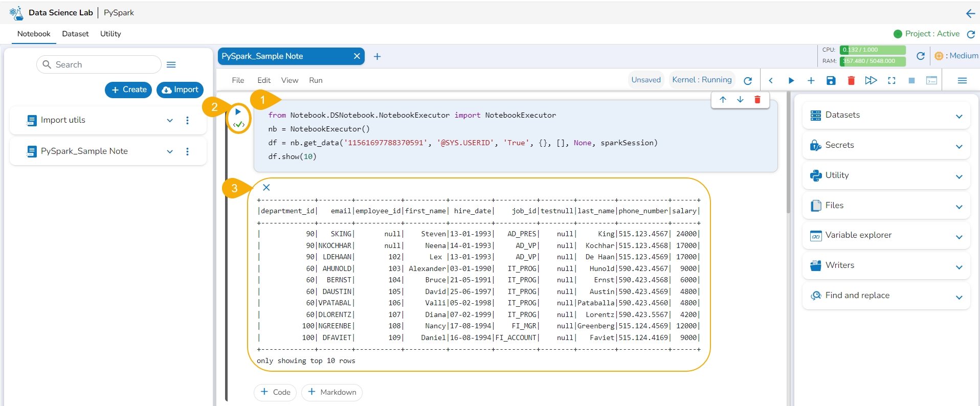The height and width of the screenshot is (406, 980).
Task: Click the CPU usage bar
Action: pyautogui.click(x=872, y=50)
